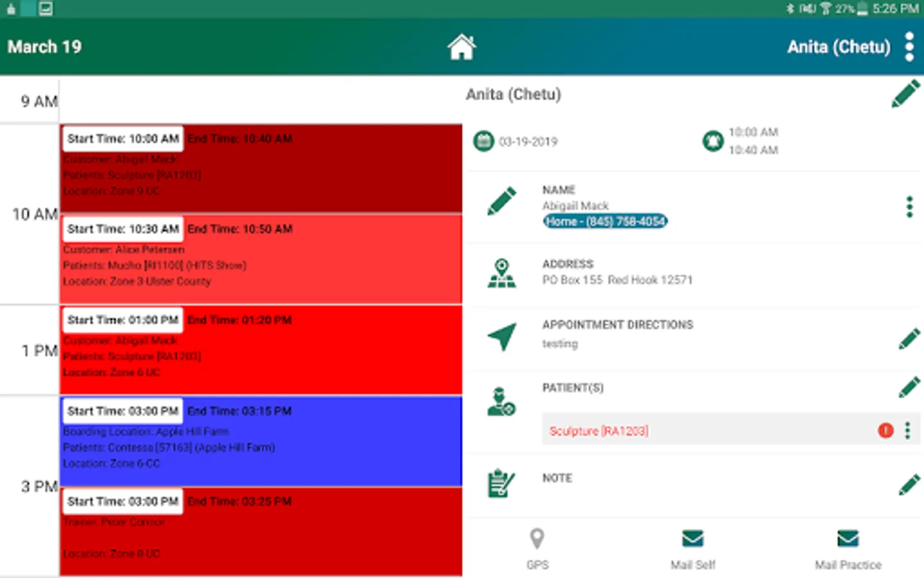924x578 pixels.
Task: Open the header overflow menu beside Anita (Chetu)
Action: [909, 47]
